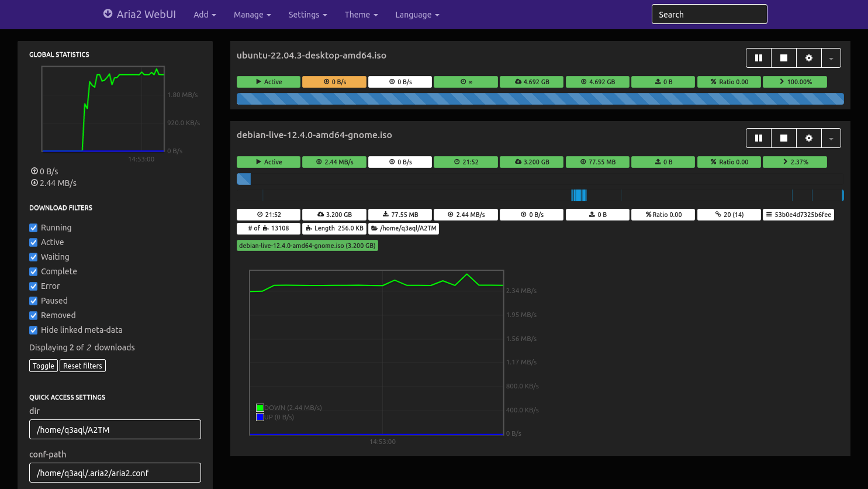The width and height of the screenshot is (868, 489).
Task: Click the ubuntu download progress bar
Action: click(540, 99)
